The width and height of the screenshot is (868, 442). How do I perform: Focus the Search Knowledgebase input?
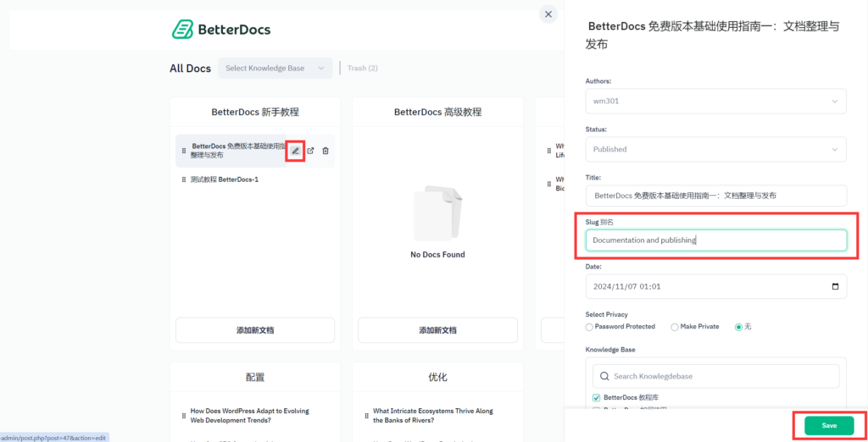tap(715, 376)
